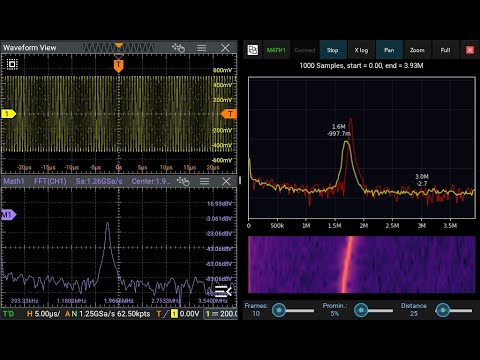Open the Math1 touch gesture icon
The height and width of the screenshot is (360, 480).
click(x=183, y=181)
